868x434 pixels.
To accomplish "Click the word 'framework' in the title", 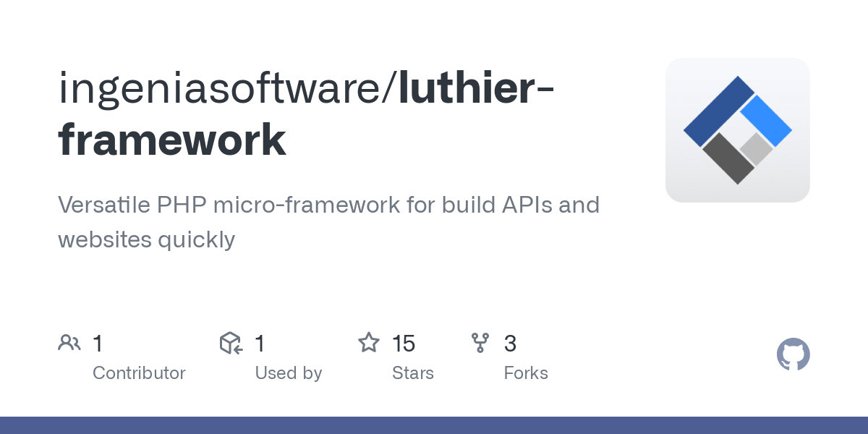I will click(172, 139).
